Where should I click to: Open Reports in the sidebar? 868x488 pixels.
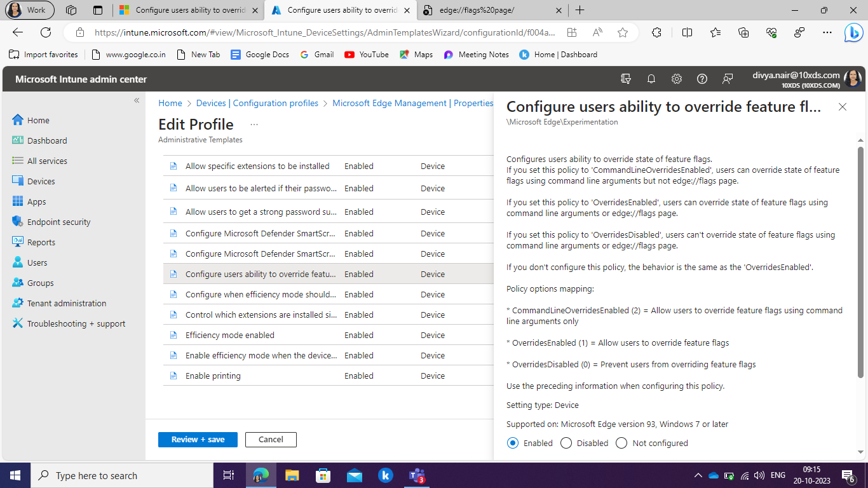coord(34,242)
